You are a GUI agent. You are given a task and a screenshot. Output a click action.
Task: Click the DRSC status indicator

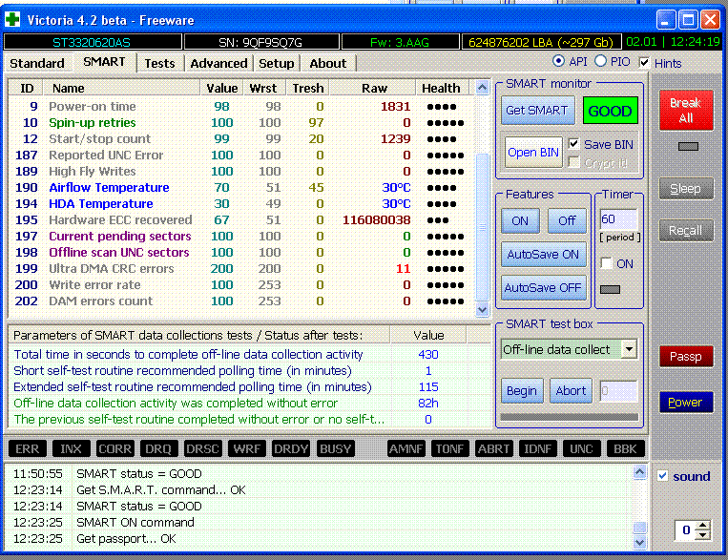pos(202,449)
